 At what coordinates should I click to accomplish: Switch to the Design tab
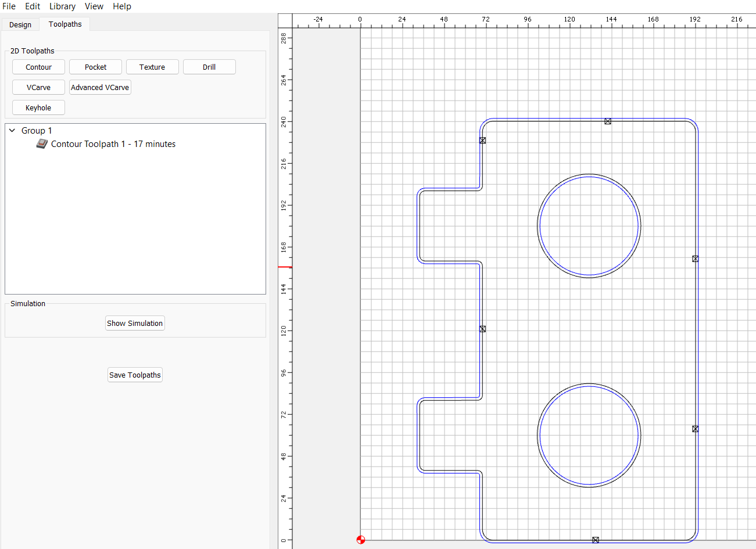click(x=20, y=24)
